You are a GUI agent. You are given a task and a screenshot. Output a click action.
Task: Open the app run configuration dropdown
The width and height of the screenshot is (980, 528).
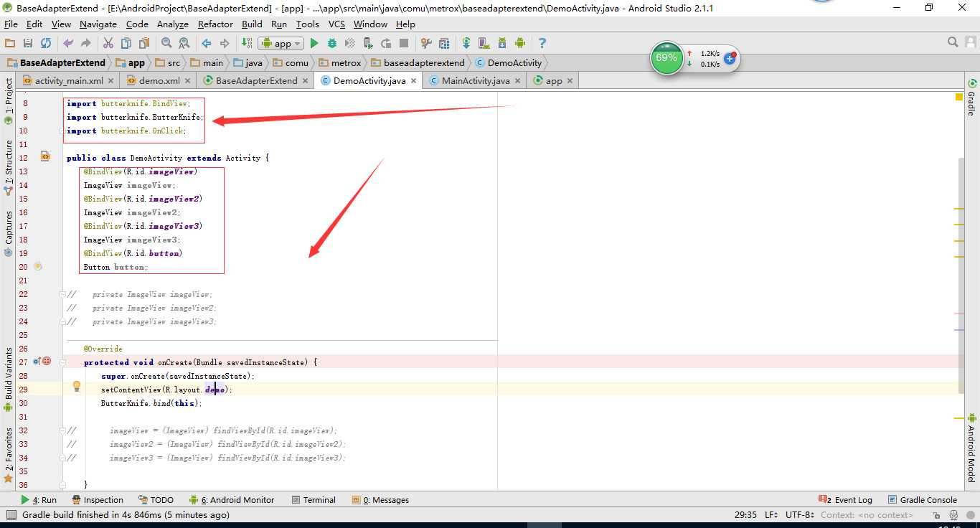281,44
